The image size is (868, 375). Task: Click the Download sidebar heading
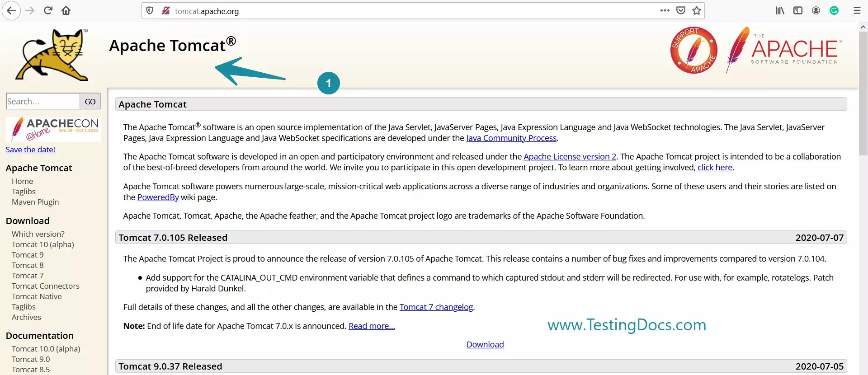(x=28, y=221)
